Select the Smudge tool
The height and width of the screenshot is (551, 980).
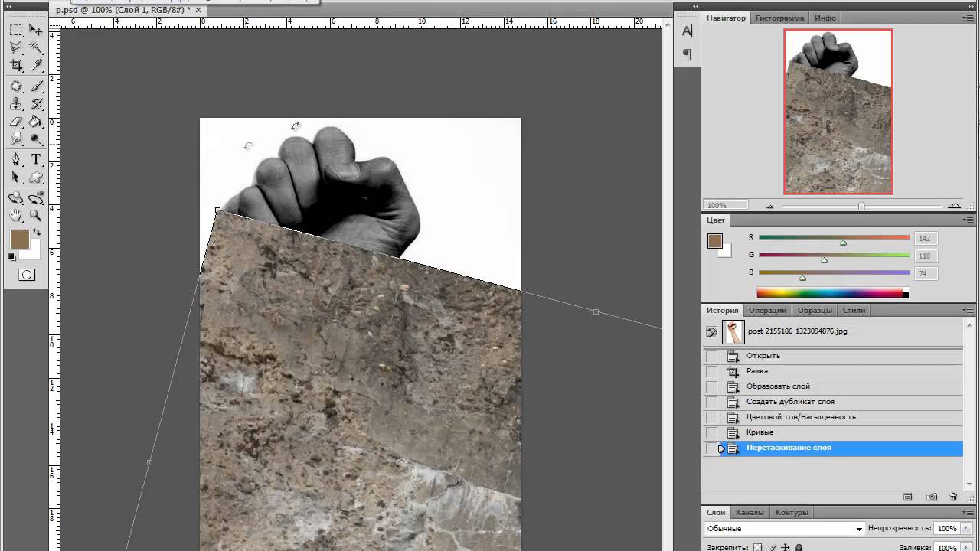16,139
